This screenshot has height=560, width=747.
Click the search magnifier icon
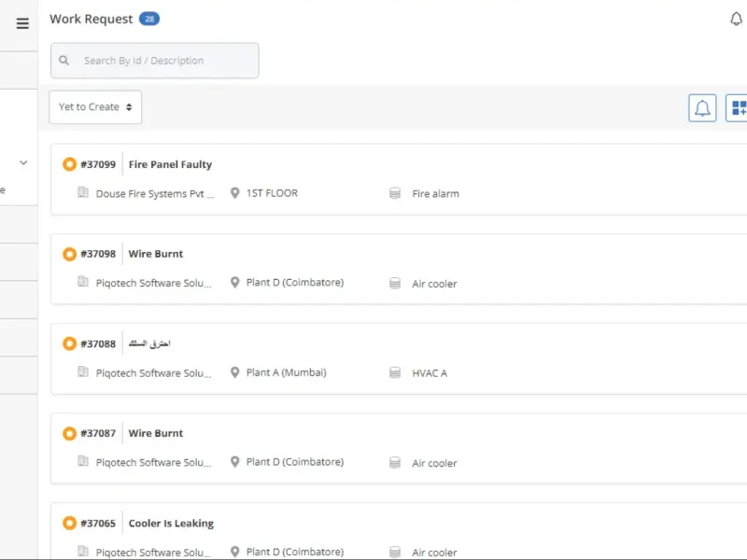(x=63, y=61)
